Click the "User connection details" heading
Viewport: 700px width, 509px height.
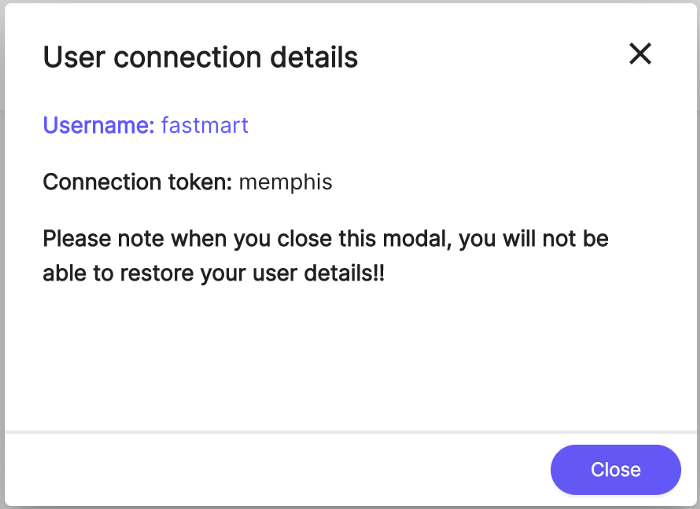(x=200, y=57)
